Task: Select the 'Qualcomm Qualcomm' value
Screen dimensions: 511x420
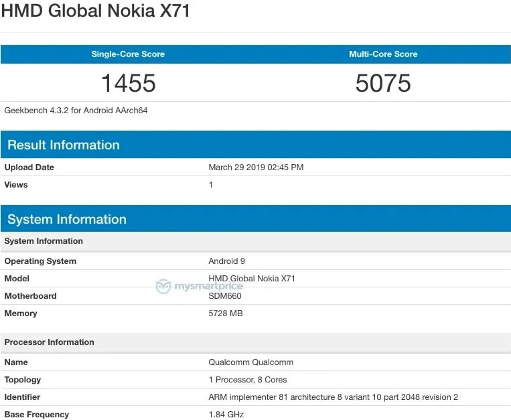Action: point(251,362)
